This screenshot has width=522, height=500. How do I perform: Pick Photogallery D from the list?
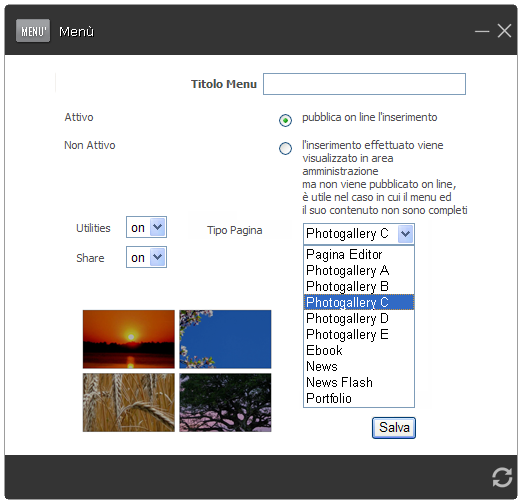click(359, 318)
